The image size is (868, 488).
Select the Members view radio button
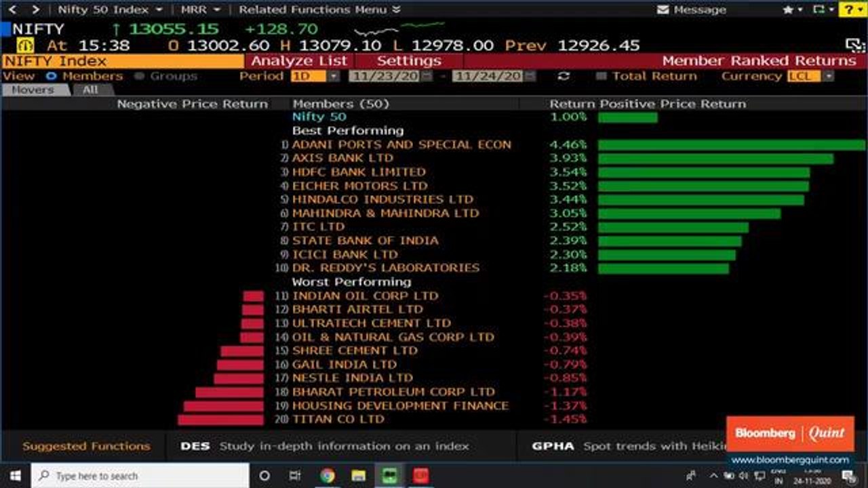point(51,76)
